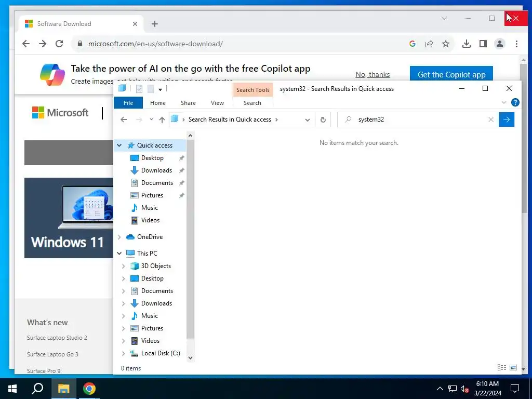The height and width of the screenshot is (399, 532).
Task: Click Chrome icon on taskbar
Action: click(x=89, y=389)
